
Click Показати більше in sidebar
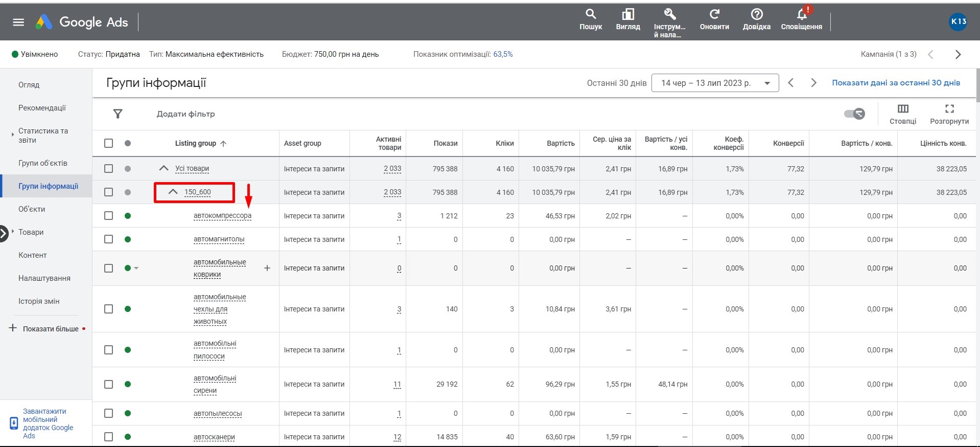51,329
